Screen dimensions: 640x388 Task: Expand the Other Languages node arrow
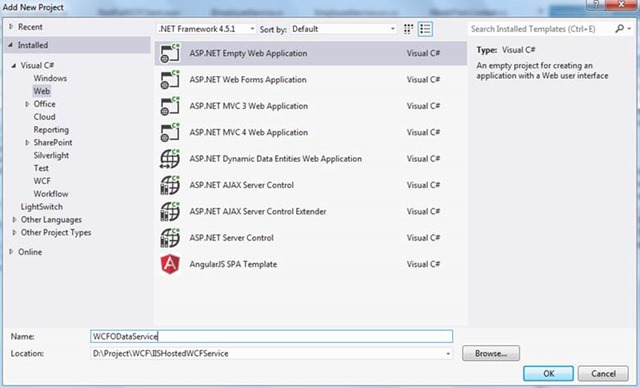click(14, 219)
